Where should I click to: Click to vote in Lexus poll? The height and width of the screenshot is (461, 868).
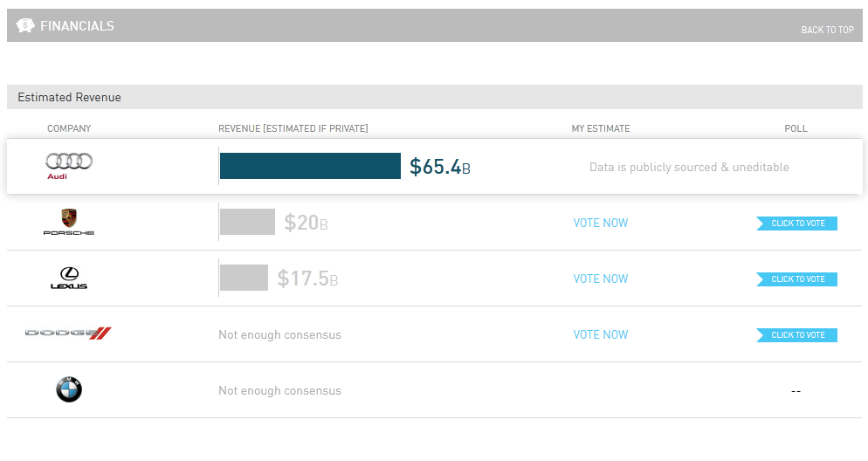coord(796,279)
